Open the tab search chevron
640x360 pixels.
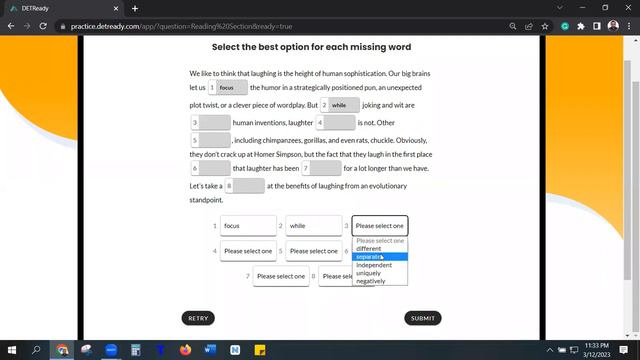tap(560, 8)
